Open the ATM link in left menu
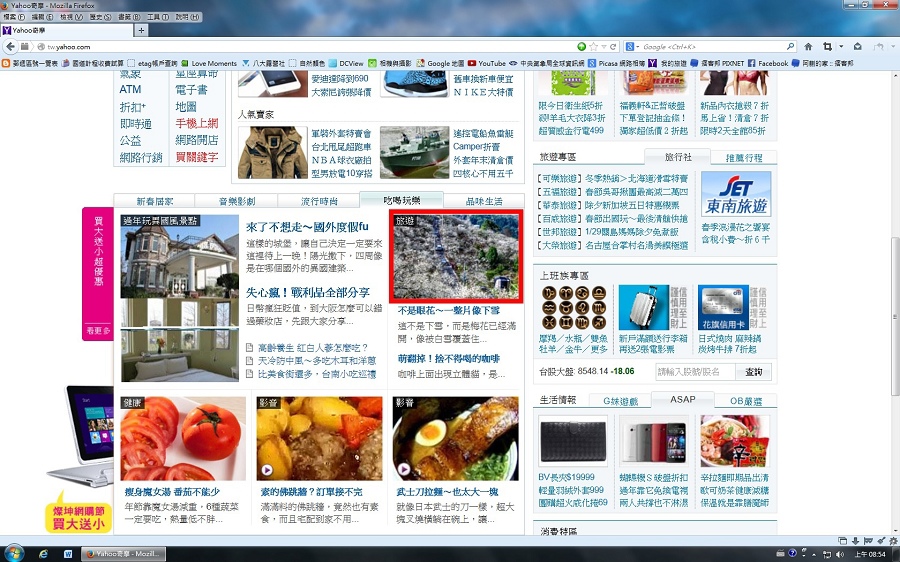Screen dimensions: 900x562 [x=130, y=90]
